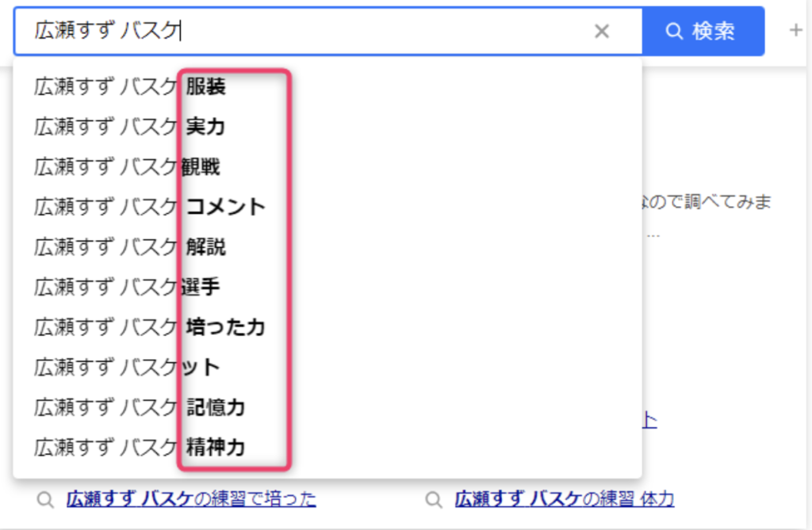Click the magnifier icon inside 検索 button
Screen dimensions: 812x530
point(674,31)
